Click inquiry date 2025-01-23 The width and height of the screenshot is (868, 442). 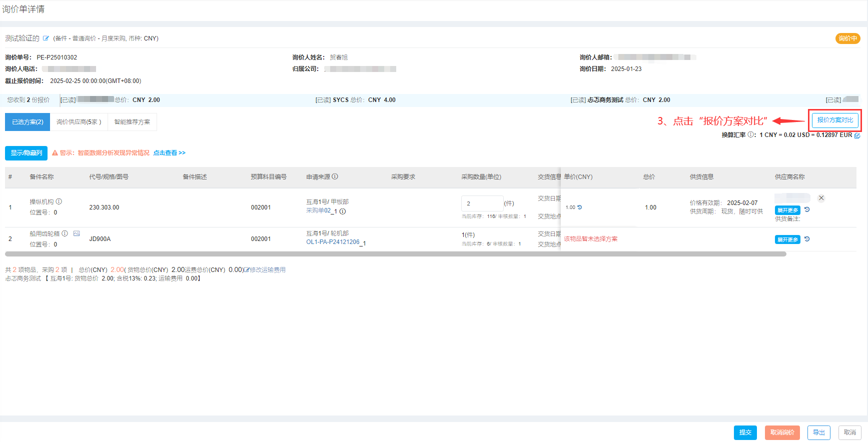[626, 69]
